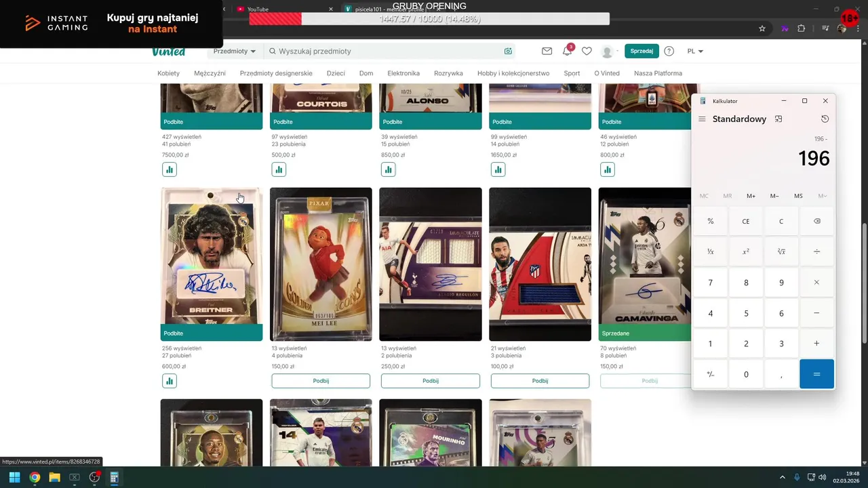Screen dimensions: 868x488
Task: Show hidden system tray icons chevron
Action: click(x=782, y=477)
